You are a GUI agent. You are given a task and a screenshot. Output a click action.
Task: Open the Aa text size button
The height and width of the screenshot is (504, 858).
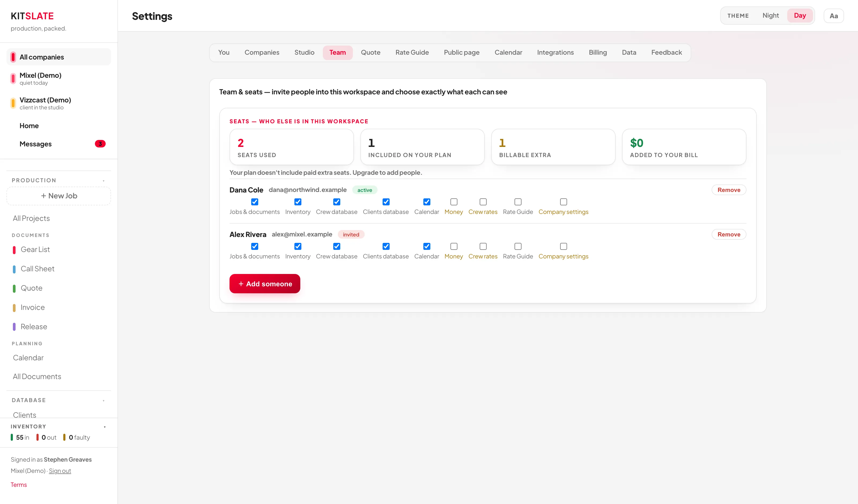(x=834, y=16)
